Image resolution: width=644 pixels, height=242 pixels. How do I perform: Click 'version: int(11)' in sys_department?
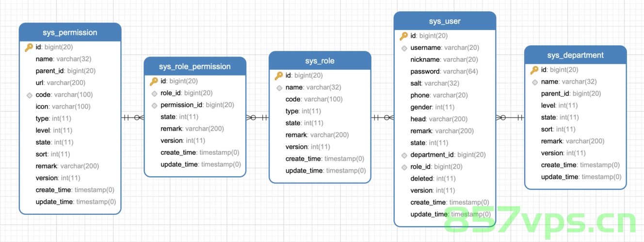563,153
